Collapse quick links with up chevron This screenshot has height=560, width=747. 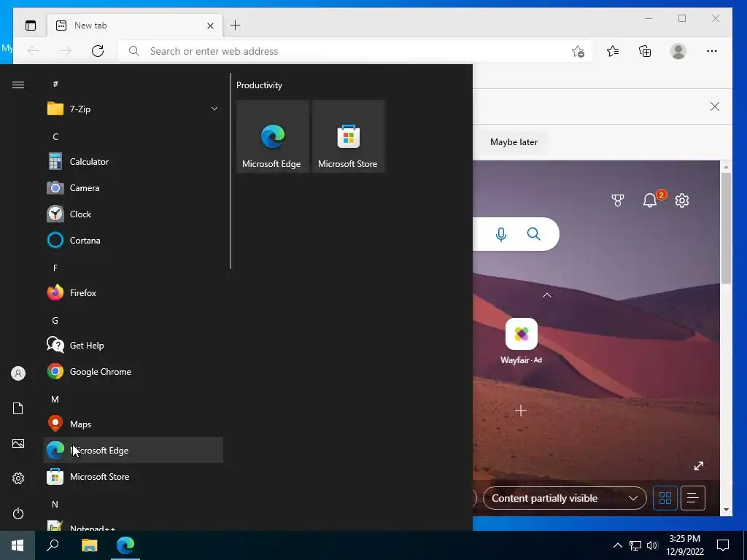547,295
